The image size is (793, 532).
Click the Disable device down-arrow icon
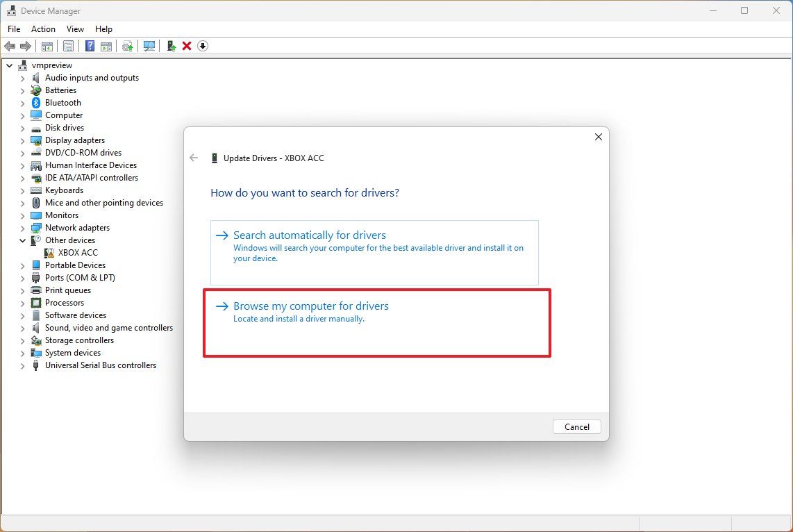click(x=202, y=46)
